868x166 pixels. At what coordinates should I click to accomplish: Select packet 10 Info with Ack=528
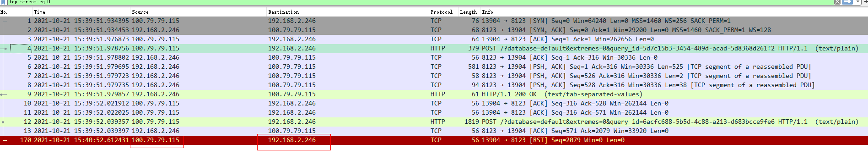[575, 103]
